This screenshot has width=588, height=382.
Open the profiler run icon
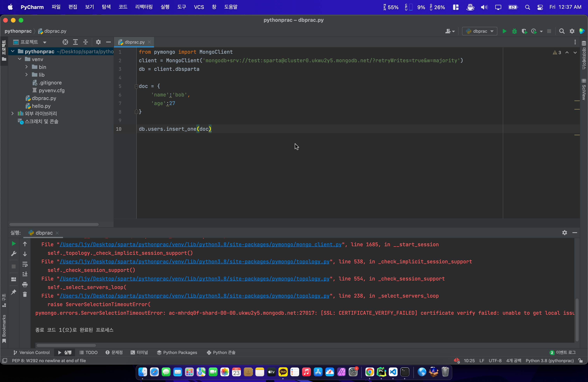pos(534,31)
